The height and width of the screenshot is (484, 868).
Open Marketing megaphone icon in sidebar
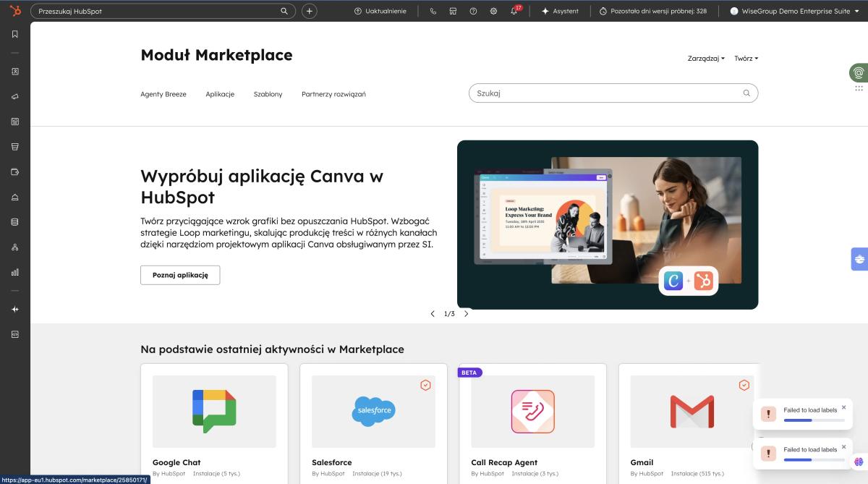[x=15, y=96]
